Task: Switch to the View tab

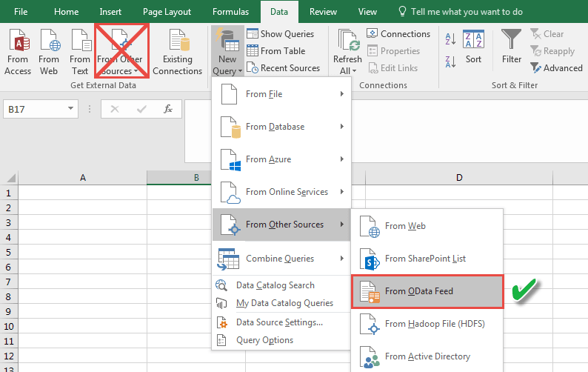Action: (x=367, y=12)
